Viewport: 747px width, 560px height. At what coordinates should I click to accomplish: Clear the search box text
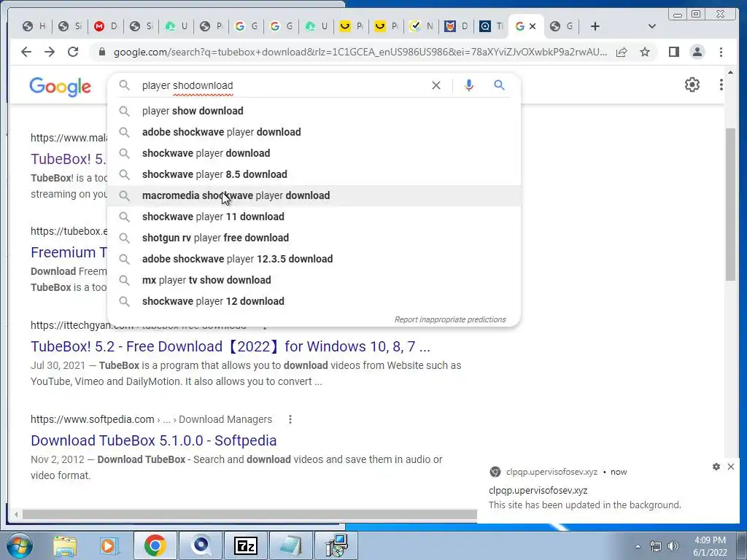(436, 85)
